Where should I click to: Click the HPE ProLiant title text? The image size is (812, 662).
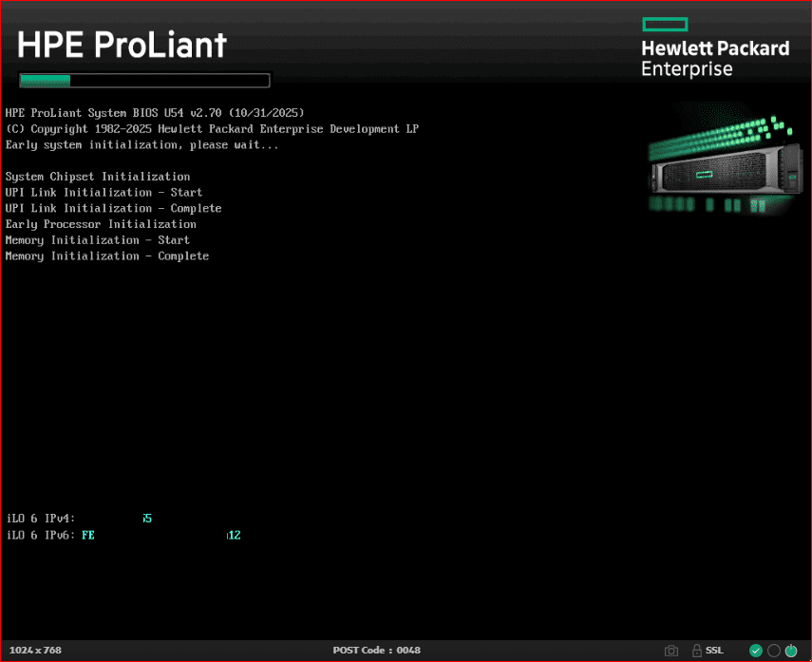[x=123, y=45]
